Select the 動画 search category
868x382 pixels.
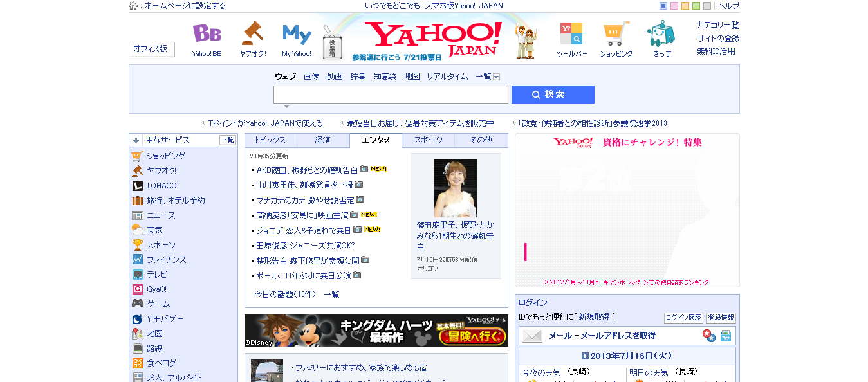335,77
